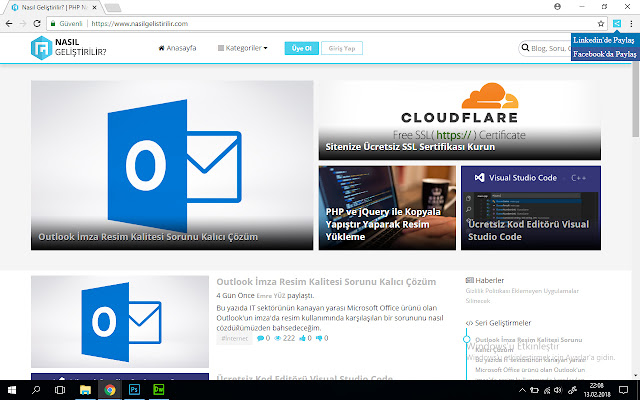The image size is (640, 400).
Task: Expand the Kategoriler dropdown menu
Action: tap(242, 47)
